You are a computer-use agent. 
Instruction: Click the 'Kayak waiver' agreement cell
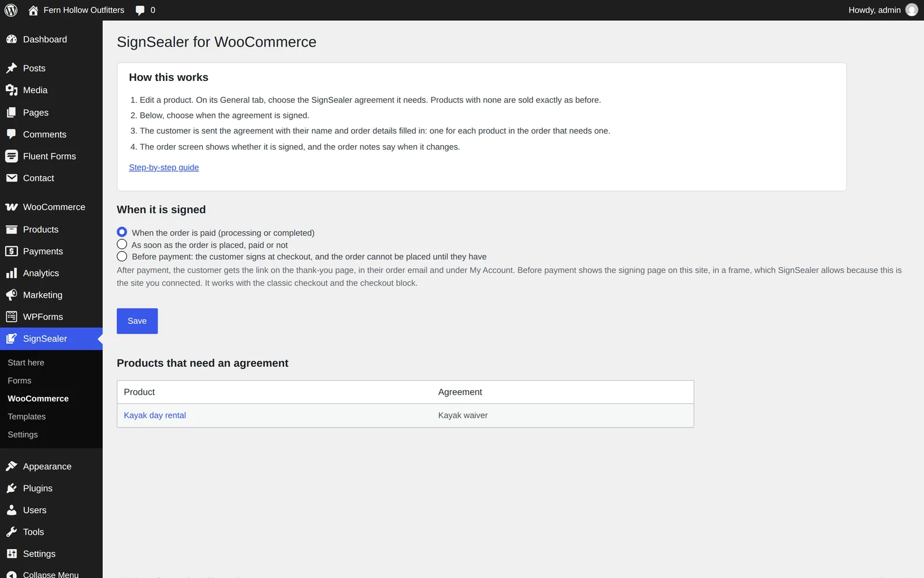click(x=463, y=416)
